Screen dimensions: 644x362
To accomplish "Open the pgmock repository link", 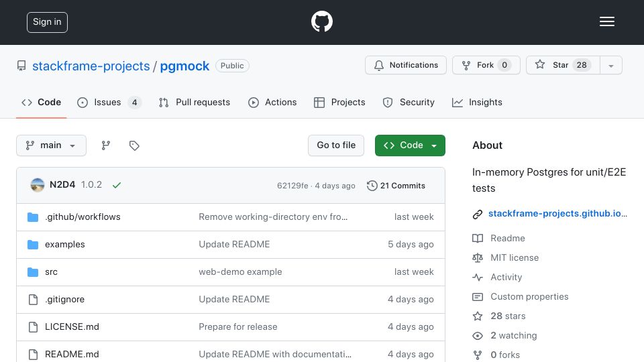I will point(184,66).
